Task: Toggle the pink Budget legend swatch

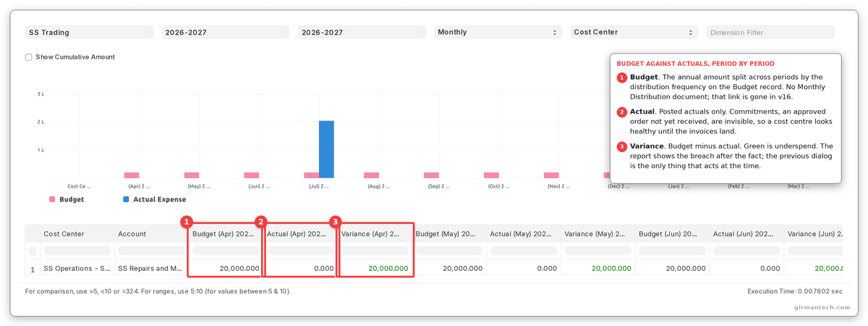Action: (52, 199)
